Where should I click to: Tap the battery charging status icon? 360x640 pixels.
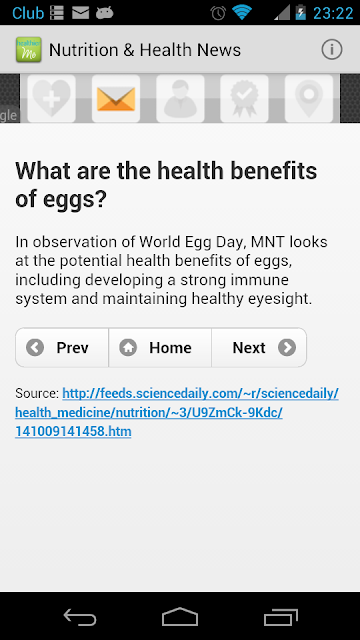point(301,13)
